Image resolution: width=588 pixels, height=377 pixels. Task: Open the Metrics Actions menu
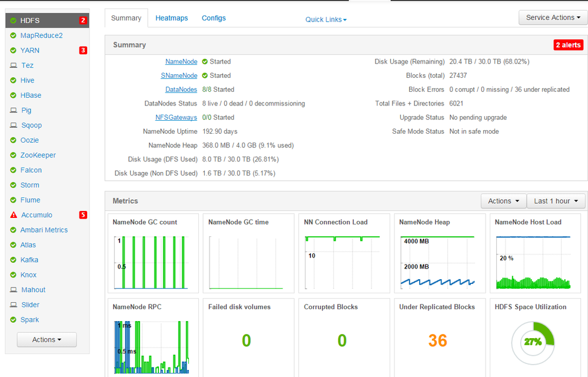coord(503,200)
